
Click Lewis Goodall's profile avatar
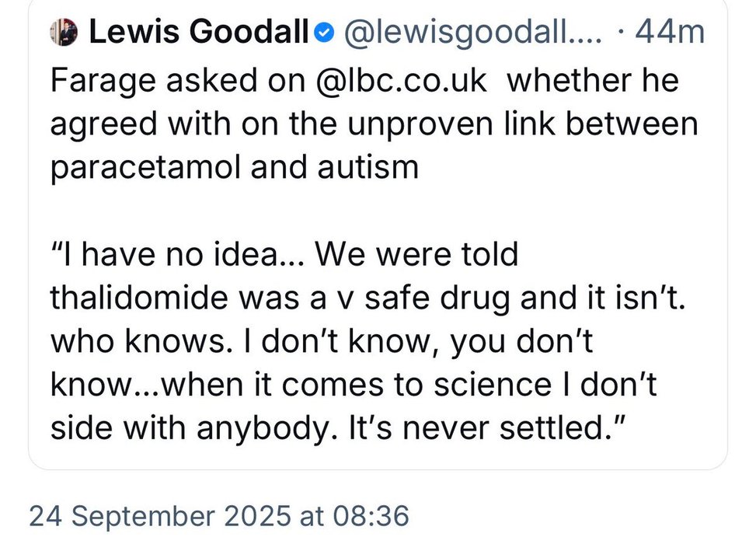[63, 33]
